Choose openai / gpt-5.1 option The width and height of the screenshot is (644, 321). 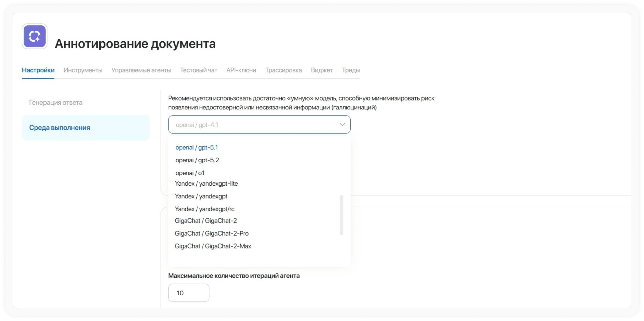click(197, 147)
